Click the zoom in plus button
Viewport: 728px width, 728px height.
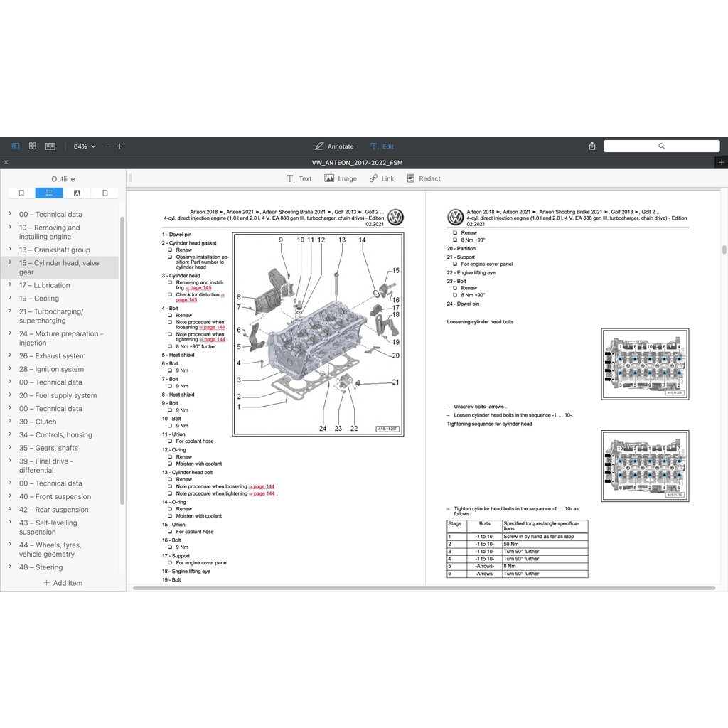(119, 146)
